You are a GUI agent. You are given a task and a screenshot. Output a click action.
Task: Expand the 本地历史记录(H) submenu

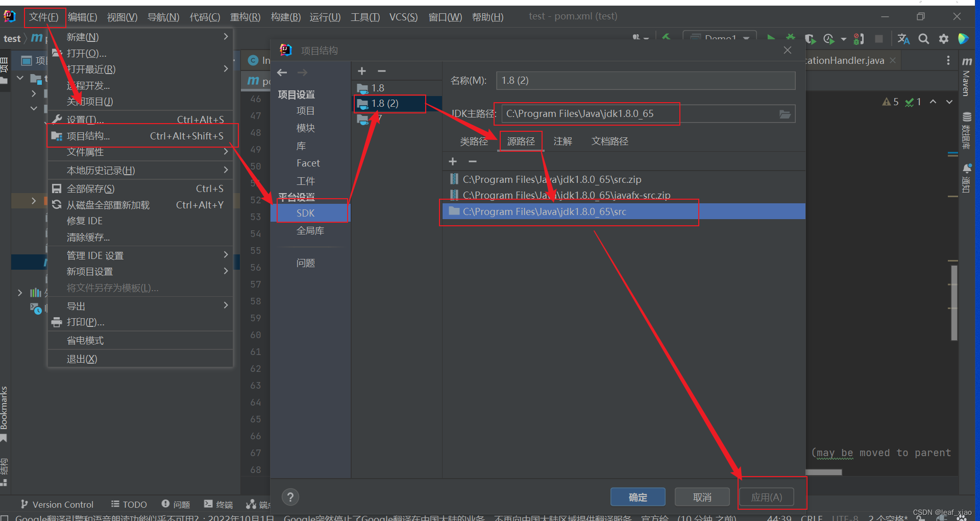(x=140, y=170)
